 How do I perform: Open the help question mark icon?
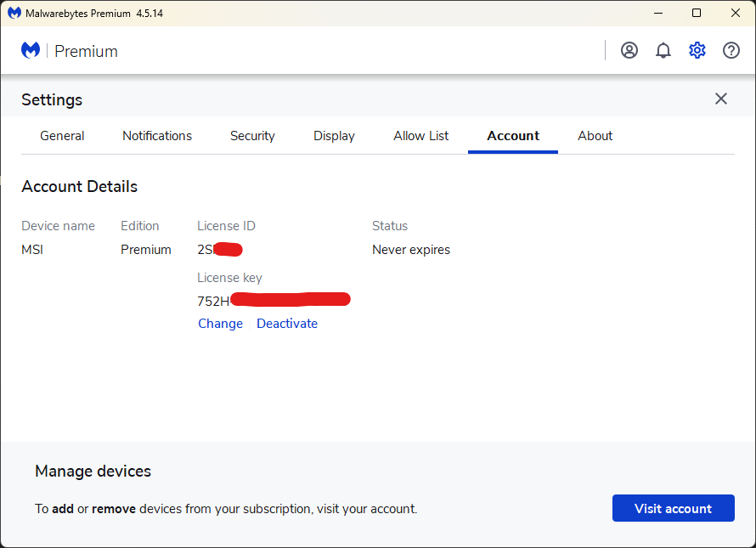click(731, 50)
